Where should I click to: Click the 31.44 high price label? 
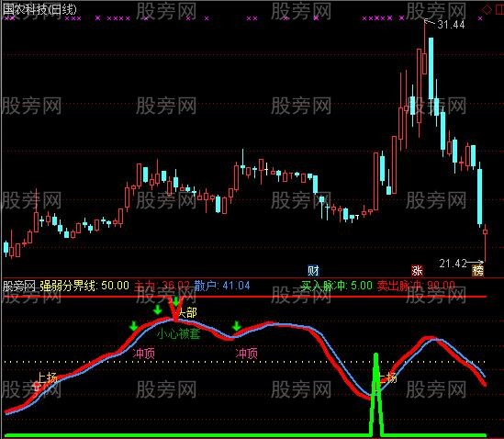coord(451,25)
